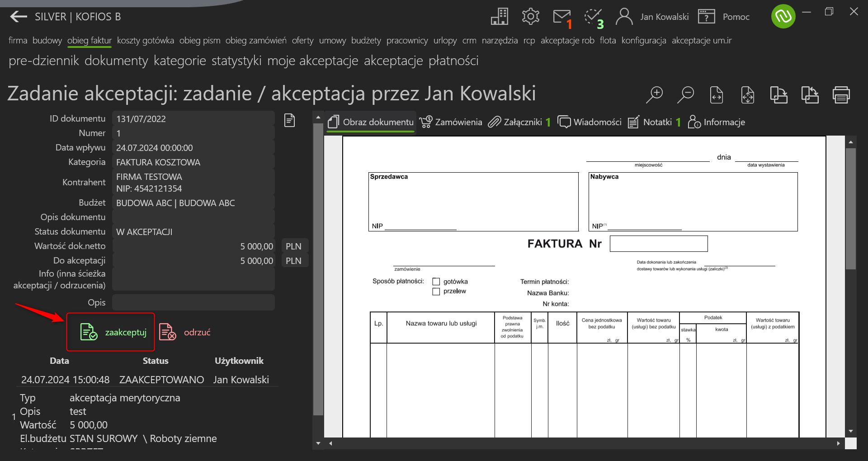The height and width of the screenshot is (461, 868).
Task: Click the document export icon with up arrow
Action: coord(810,94)
